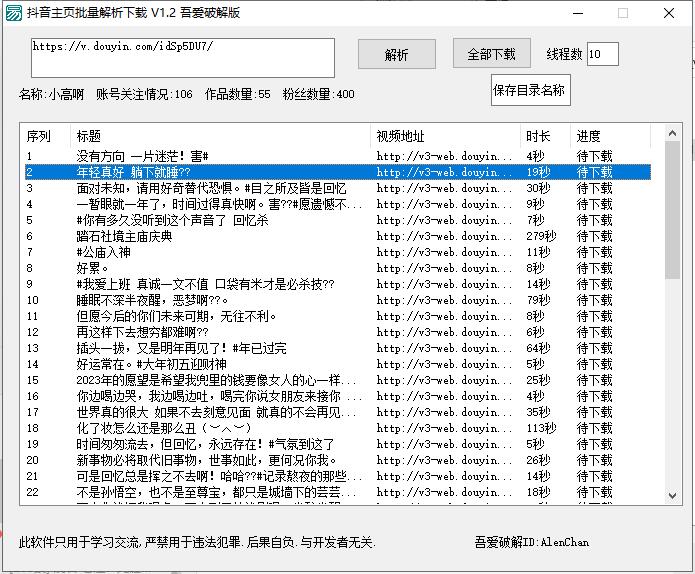
Task: Select row 12 再这样下去想穷都难
Action: pyautogui.click(x=338, y=332)
